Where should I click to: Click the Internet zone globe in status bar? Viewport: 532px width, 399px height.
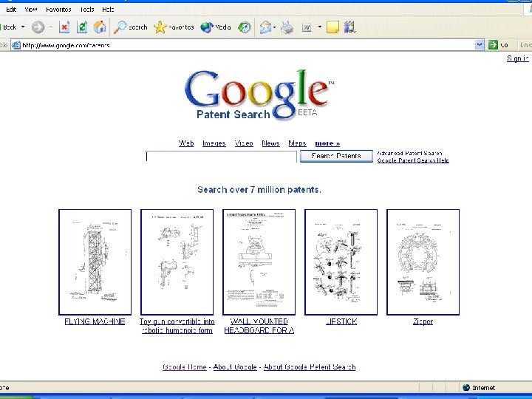[x=466, y=387]
